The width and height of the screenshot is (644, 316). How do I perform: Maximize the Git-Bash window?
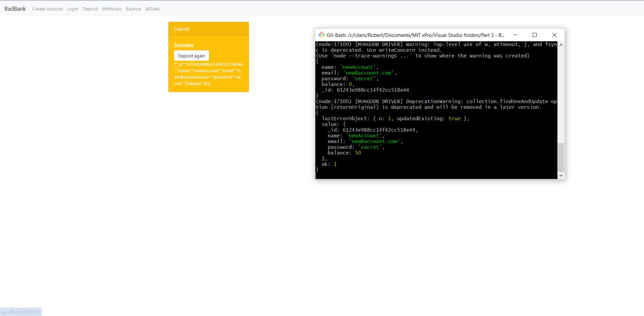pyautogui.click(x=535, y=35)
